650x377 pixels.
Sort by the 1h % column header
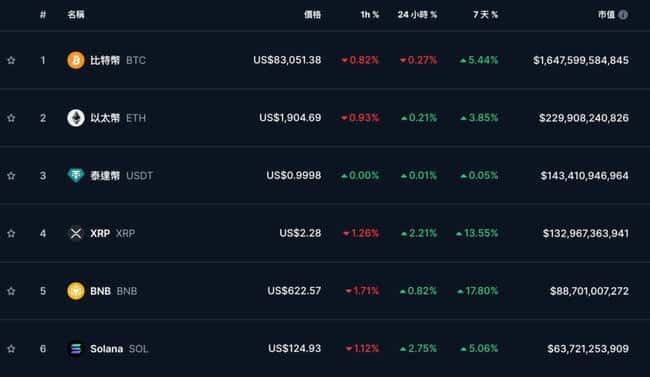370,15
